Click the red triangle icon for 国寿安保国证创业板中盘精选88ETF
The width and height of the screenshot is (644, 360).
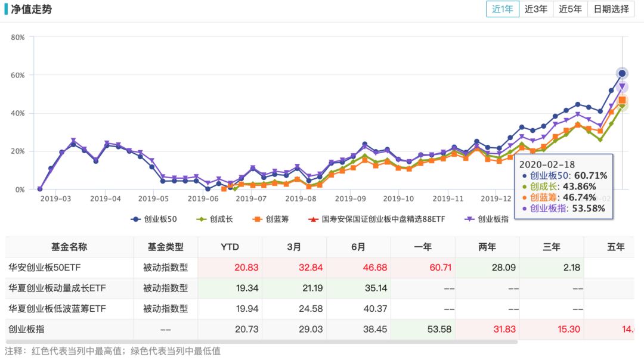pos(312,219)
